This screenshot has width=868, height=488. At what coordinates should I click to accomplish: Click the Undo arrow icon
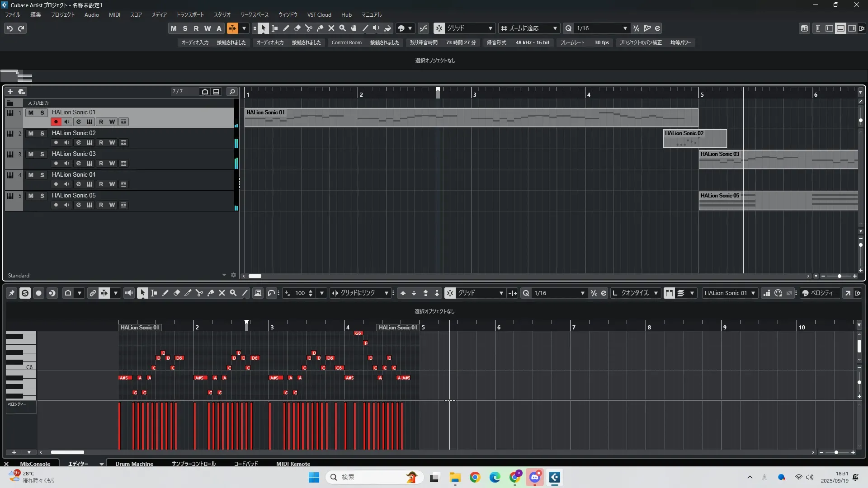tap(9, 28)
